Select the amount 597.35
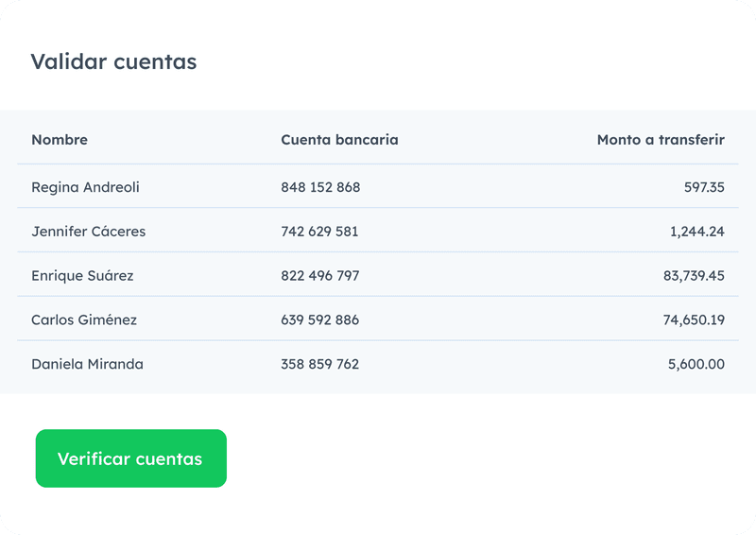Image resolution: width=756 pixels, height=535 pixels. [704, 187]
